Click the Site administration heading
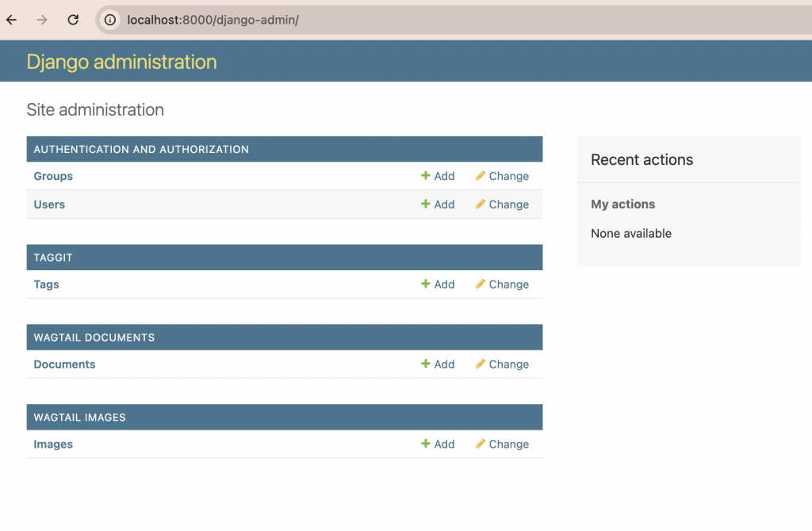 (95, 109)
